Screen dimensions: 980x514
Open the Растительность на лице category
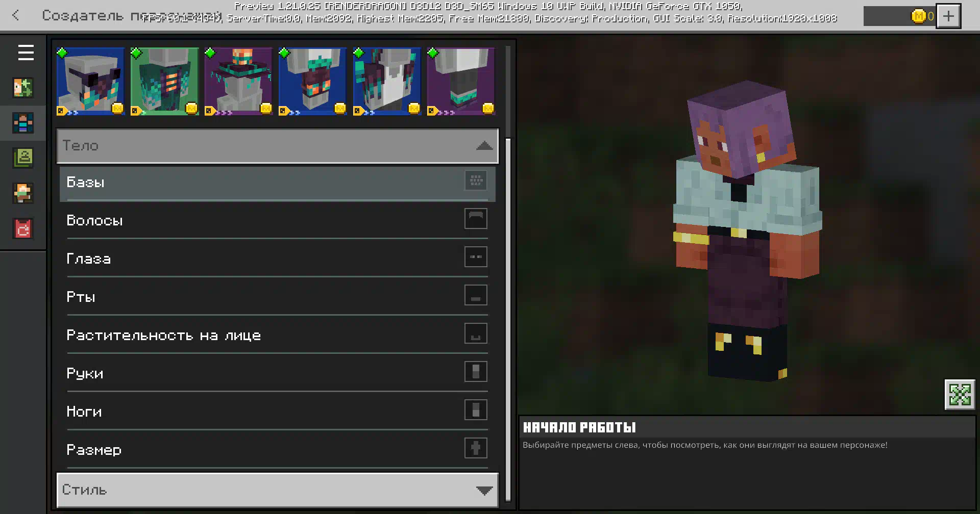point(277,335)
